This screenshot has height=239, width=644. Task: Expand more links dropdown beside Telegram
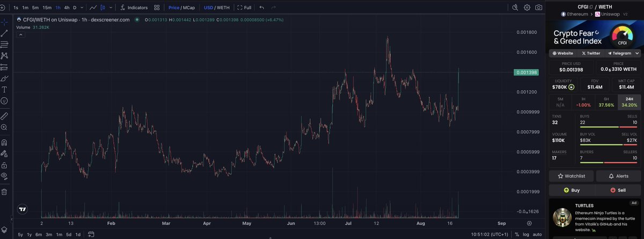point(637,53)
